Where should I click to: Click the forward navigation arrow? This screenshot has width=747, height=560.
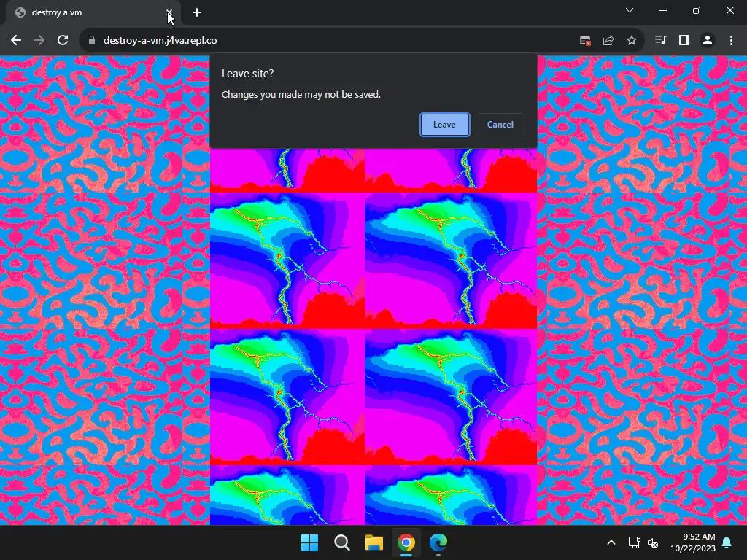click(39, 41)
